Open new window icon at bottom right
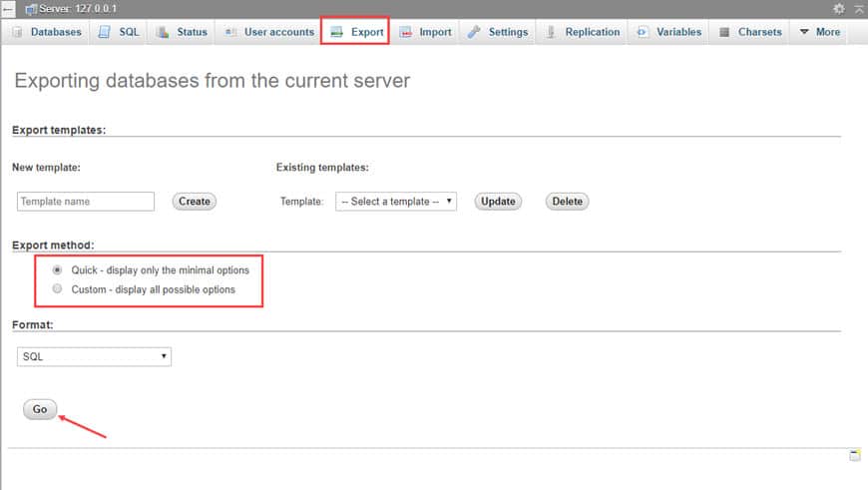868x490 pixels. coord(854,455)
